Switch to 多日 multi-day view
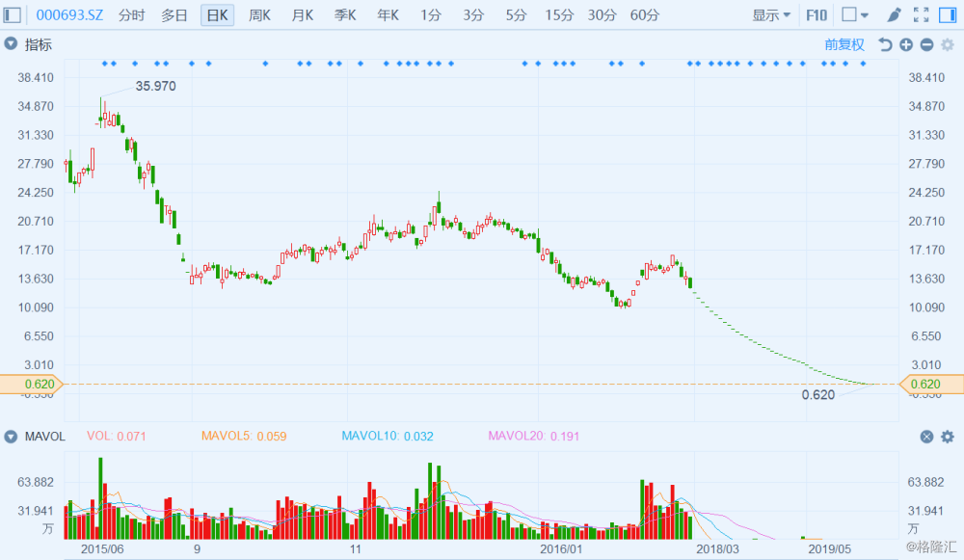964x560 pixels. 174,14
